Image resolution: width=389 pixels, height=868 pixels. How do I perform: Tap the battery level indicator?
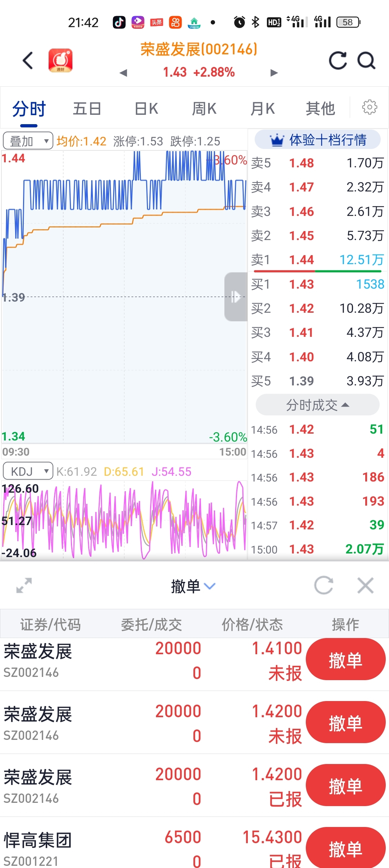tap(348, 22)
